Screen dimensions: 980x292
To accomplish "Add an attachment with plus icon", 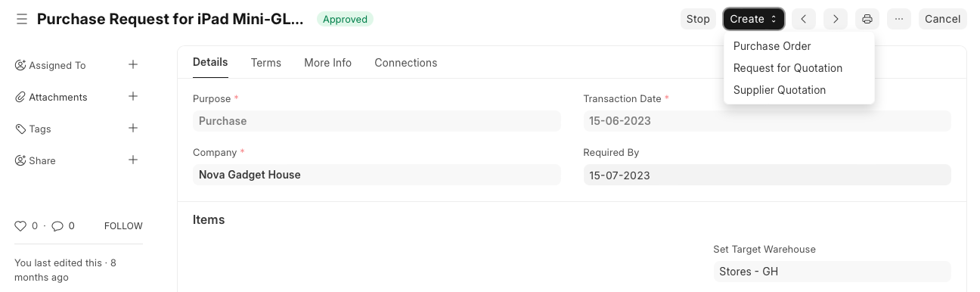I will pyautogui.click(x=133, y=97).
